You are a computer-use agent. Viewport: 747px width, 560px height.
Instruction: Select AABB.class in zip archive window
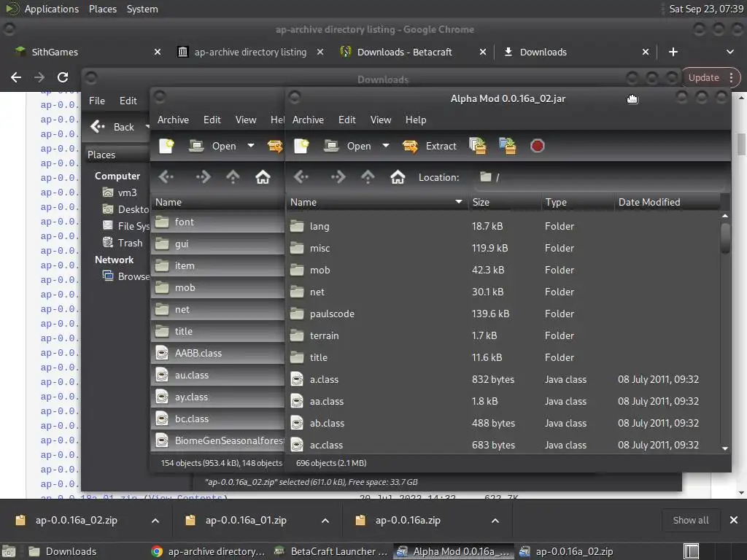218,354
